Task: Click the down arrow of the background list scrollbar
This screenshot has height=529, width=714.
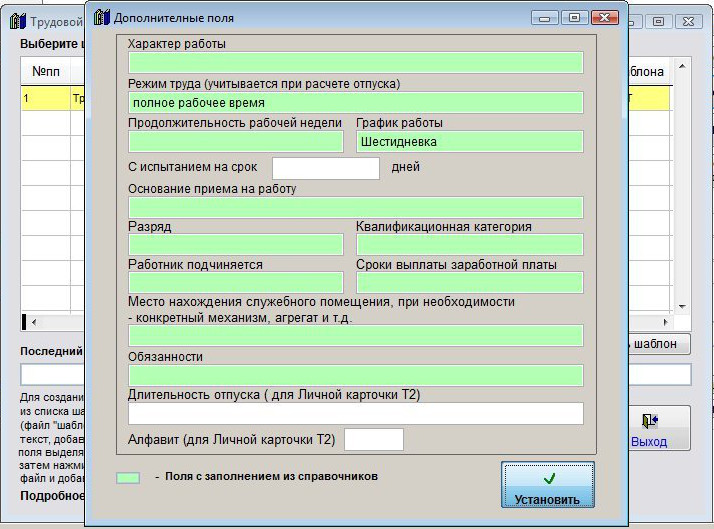Action: pyautogui.click(x=682, y=307)
